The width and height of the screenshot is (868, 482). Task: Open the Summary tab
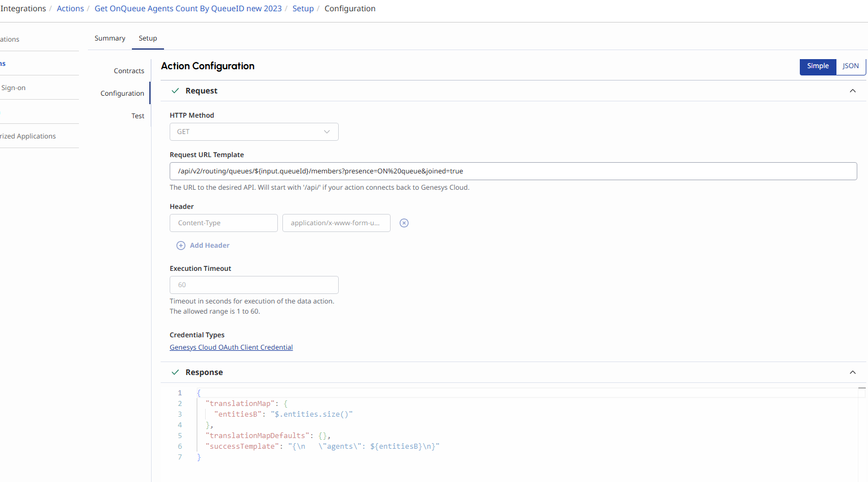coord(110,38)
